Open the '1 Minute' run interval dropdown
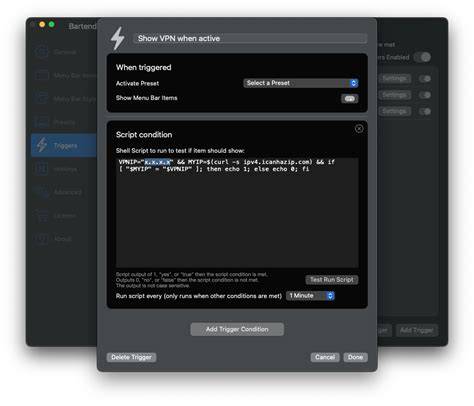474x406 pixels. click(x=310, y=296)
